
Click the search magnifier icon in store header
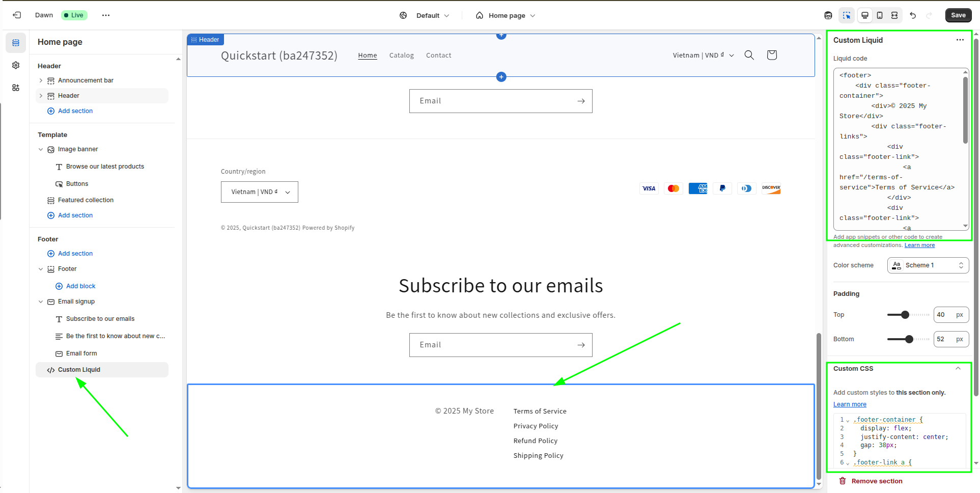749,55
